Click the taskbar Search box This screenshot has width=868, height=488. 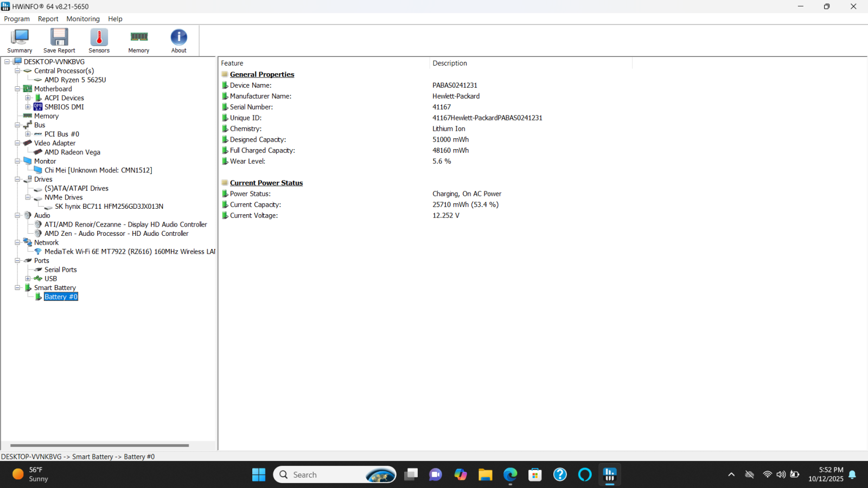[x=325, y=474]
